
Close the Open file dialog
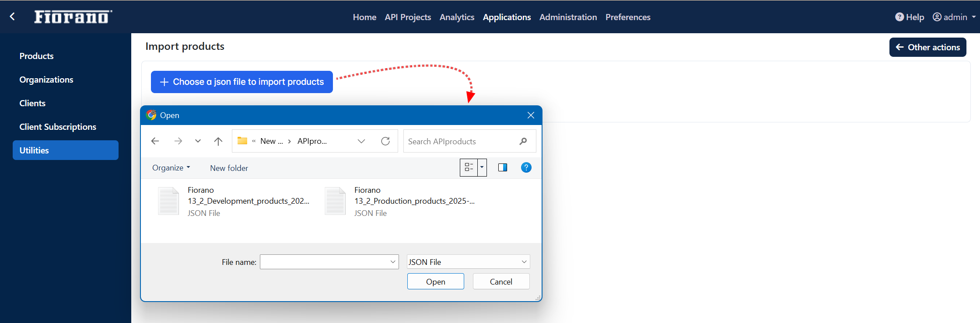[x=531, y=115]
